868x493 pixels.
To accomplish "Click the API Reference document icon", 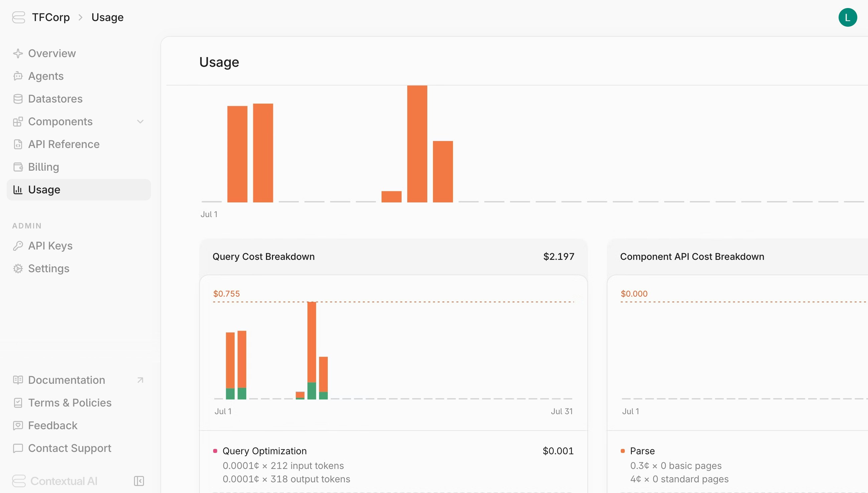I will (x=18, y=144).
